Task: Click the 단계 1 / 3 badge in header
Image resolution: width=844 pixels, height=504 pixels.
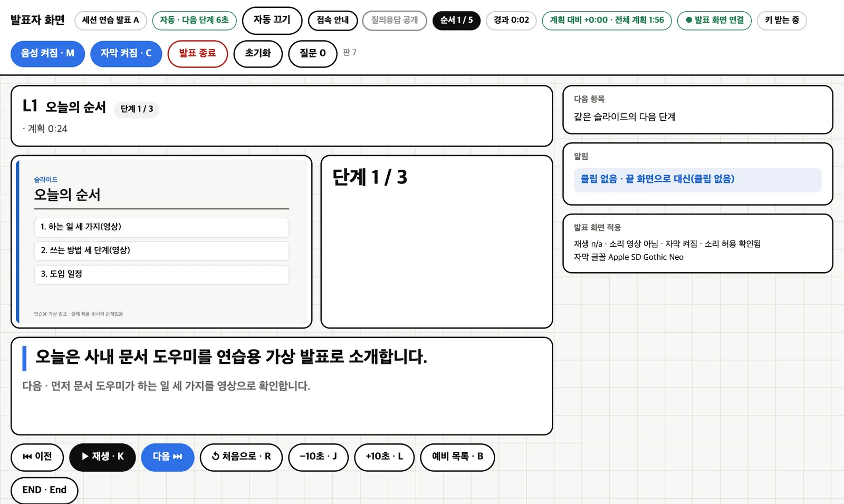Action: click(137, 109)
